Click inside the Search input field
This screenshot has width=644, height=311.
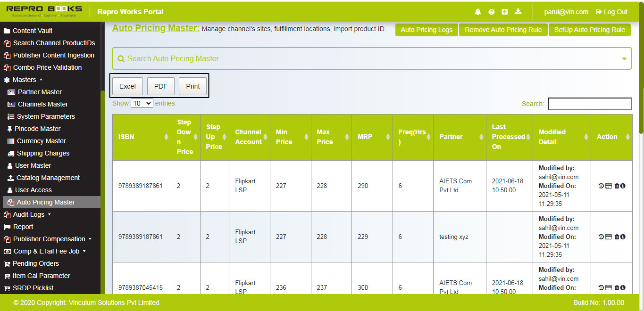(x=589, y=104)
